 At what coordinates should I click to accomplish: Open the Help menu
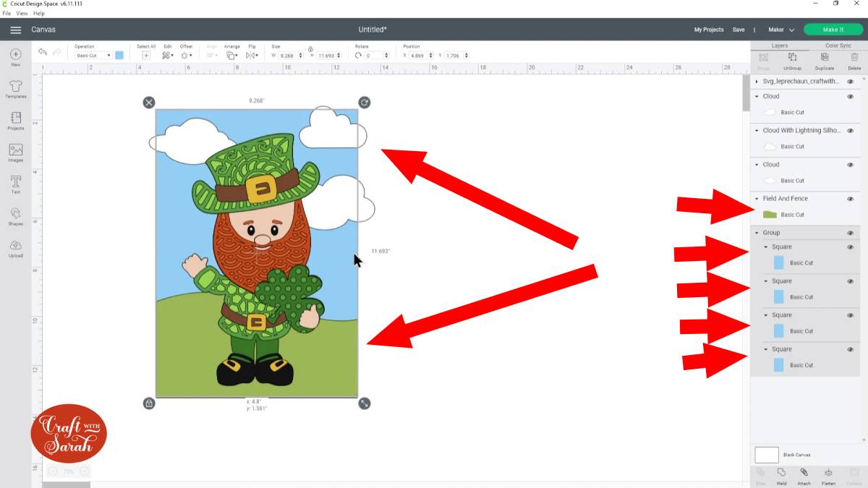pos(39,14)
